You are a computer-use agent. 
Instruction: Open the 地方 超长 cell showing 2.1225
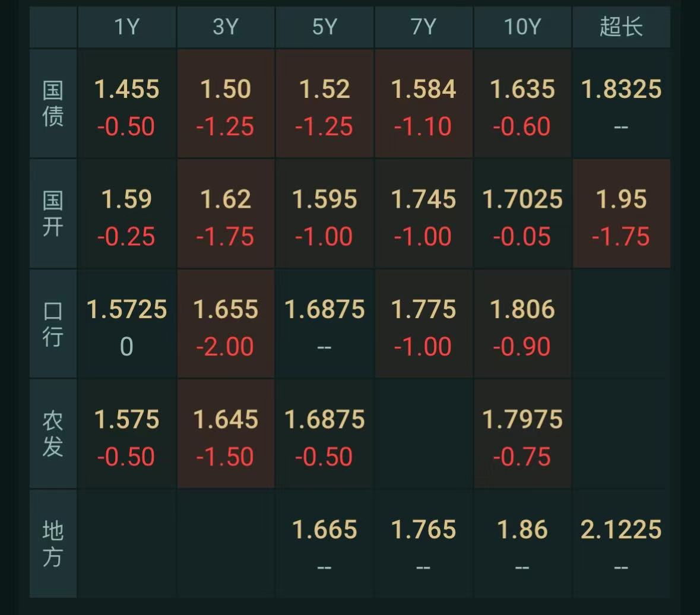tap(621, 544)
